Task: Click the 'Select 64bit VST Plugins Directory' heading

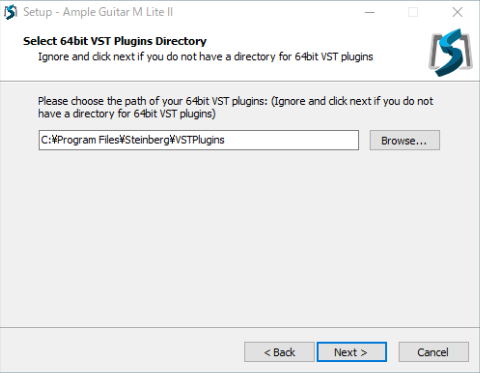Action: coord(115,41)
